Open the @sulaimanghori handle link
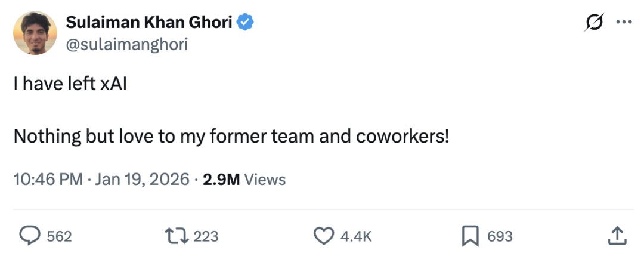 (x=126, y=44)
